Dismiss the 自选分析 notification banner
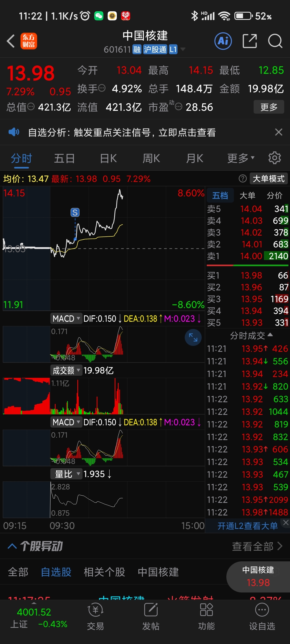 coord(279,132)
